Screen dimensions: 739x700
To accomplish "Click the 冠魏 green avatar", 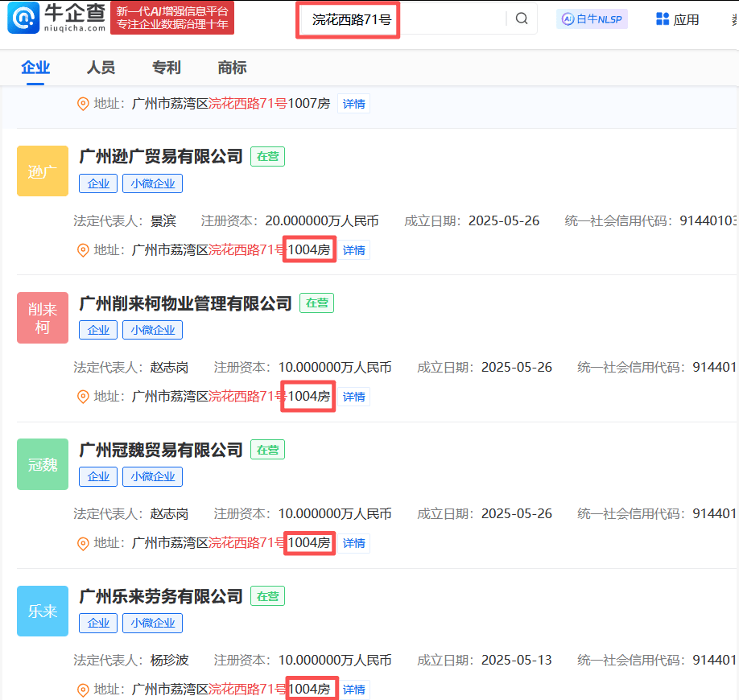I will (x=43, y=464).
